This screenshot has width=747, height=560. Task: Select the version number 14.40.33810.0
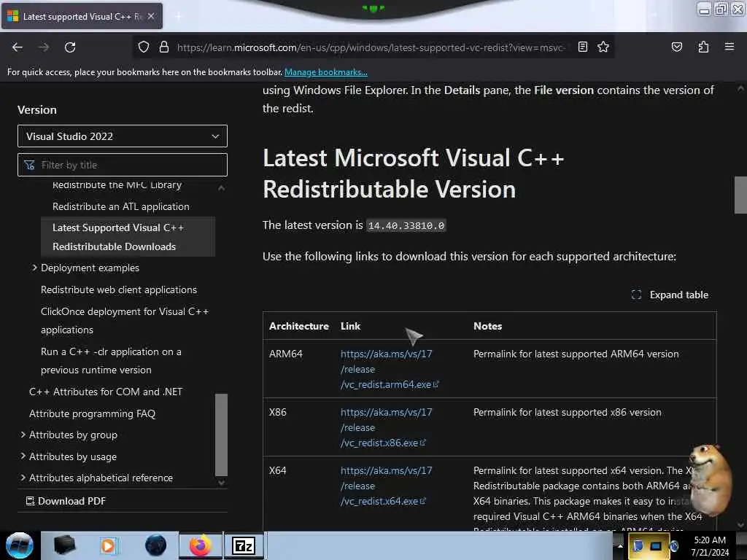(406, 225)
